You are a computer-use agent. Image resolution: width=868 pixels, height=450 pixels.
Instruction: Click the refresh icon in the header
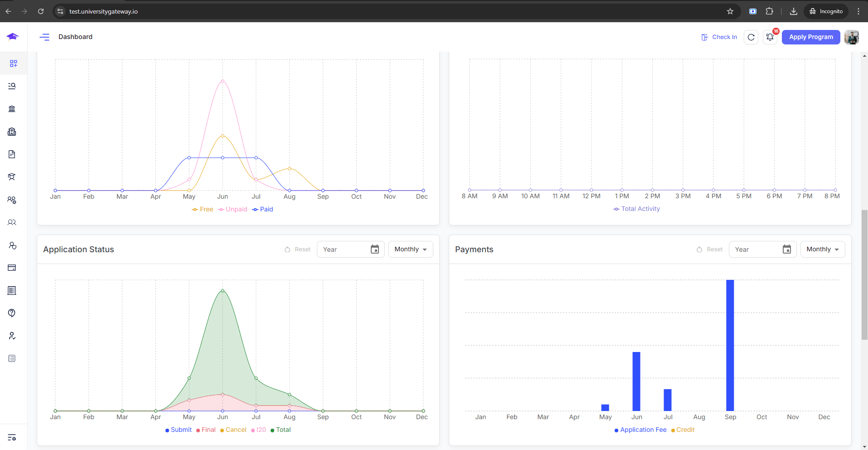[x=751, y=37]
